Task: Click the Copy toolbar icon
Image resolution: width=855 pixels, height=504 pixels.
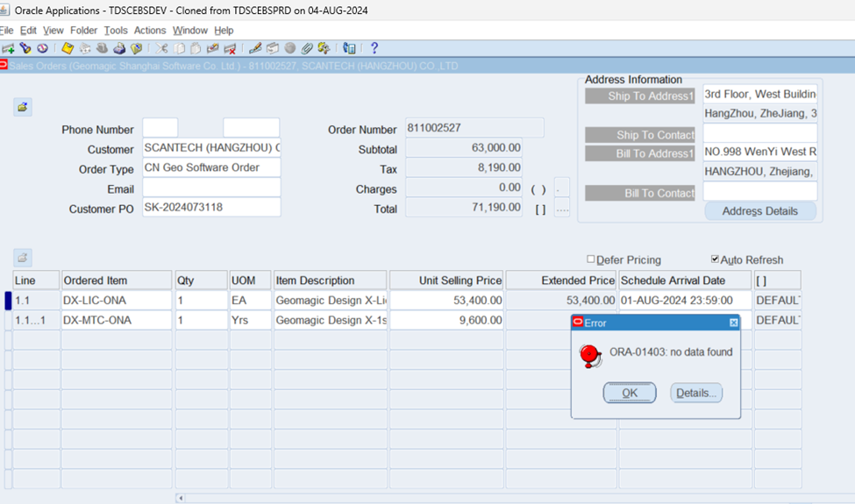Action: 179,48
